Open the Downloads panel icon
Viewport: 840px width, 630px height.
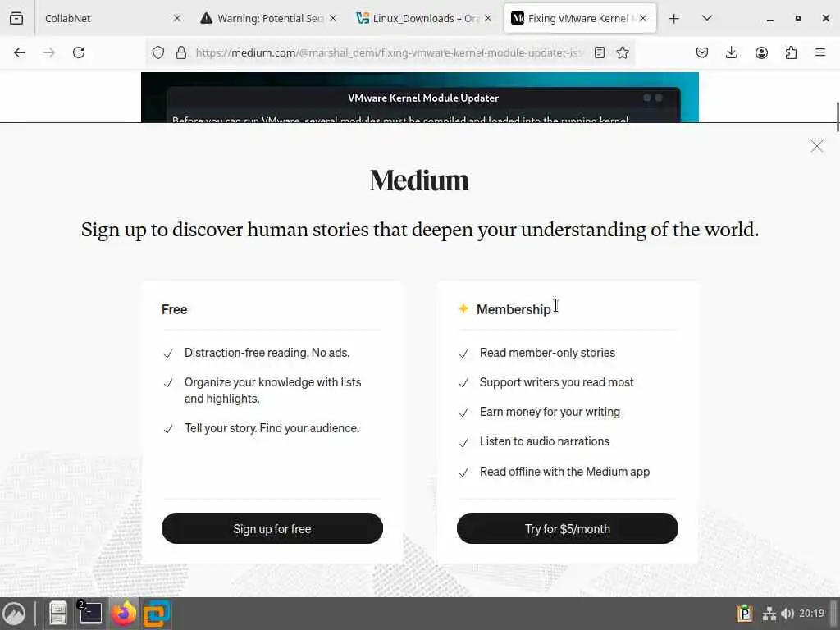[x=731, y=52]
